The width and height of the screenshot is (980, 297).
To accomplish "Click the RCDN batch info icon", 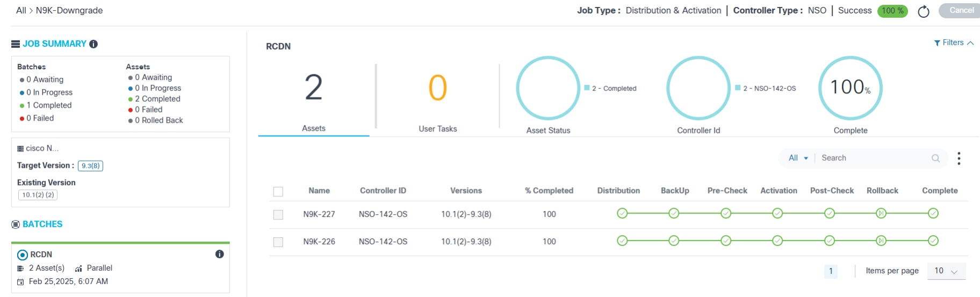I will (219, 254).
